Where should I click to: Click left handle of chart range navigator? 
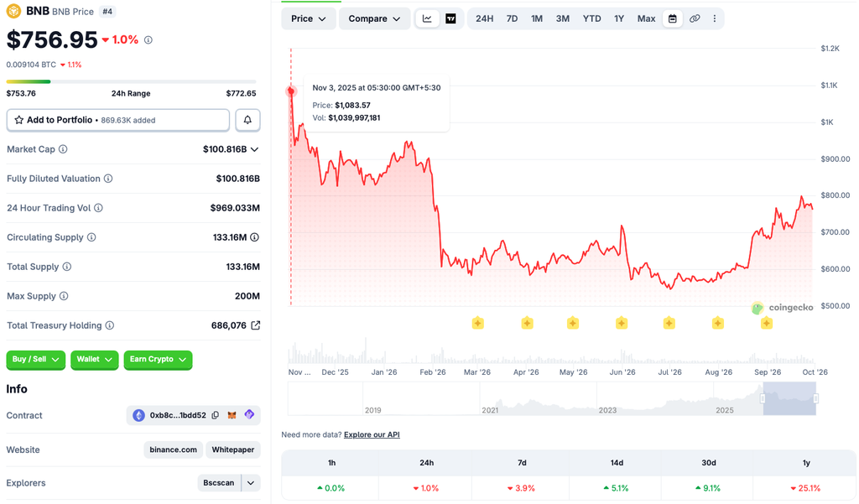pyautogui.click(x=763, y=398)
